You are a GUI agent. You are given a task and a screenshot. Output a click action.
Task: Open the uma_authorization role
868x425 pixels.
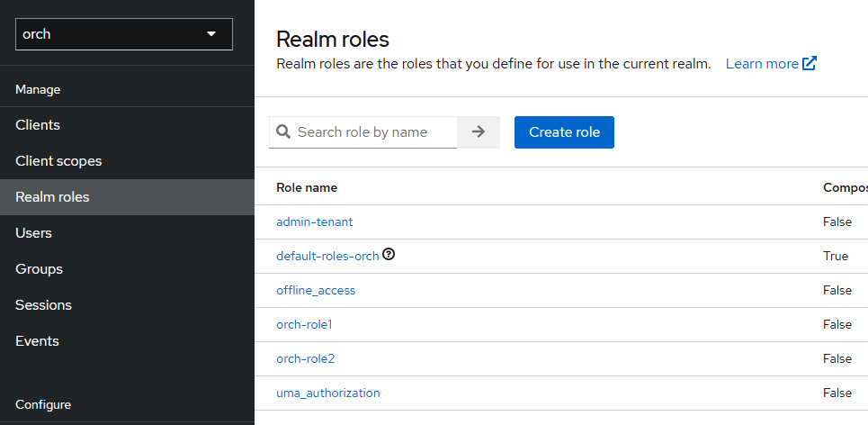click(x=327, y=393)
